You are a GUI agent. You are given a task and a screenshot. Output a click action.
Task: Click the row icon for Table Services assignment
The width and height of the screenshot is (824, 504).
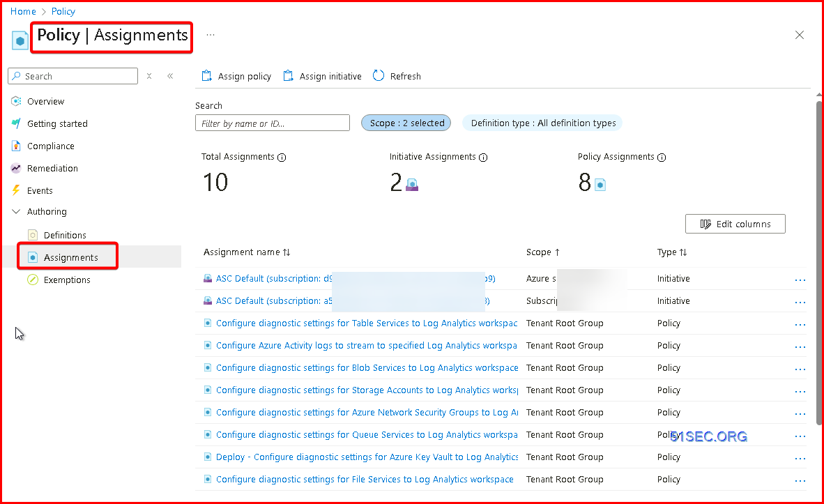[x=208, y=323]
